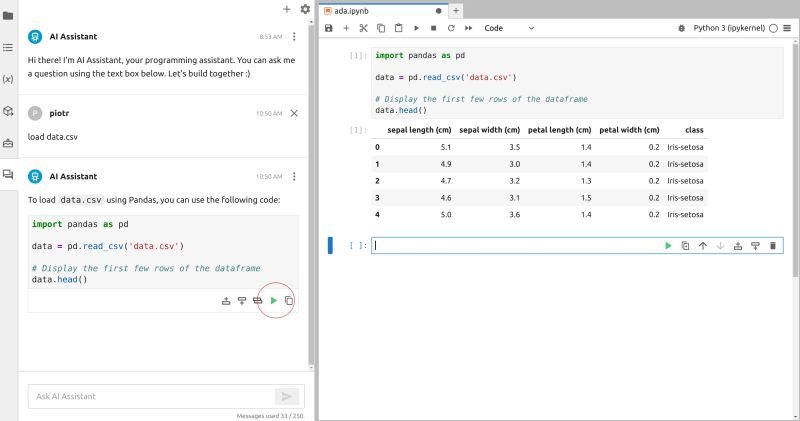800x421 pixels.
Task: Restart the kernel with the refresh icon
Action: 451,28
